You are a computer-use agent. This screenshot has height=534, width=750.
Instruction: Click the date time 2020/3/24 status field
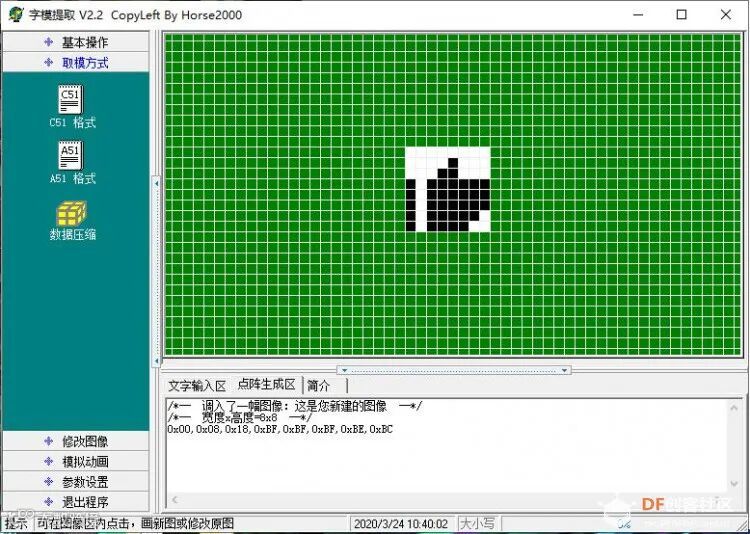[401, 524]
